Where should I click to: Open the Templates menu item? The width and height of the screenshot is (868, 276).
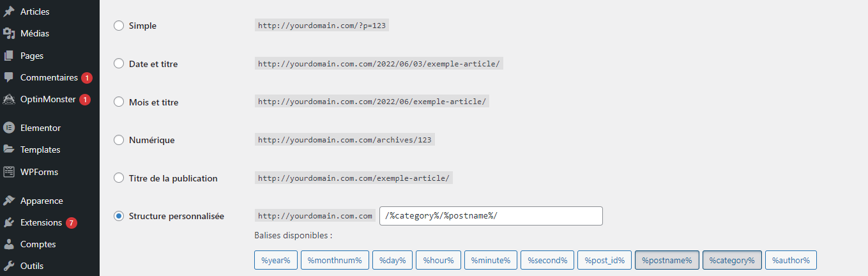tap(40, 149)
